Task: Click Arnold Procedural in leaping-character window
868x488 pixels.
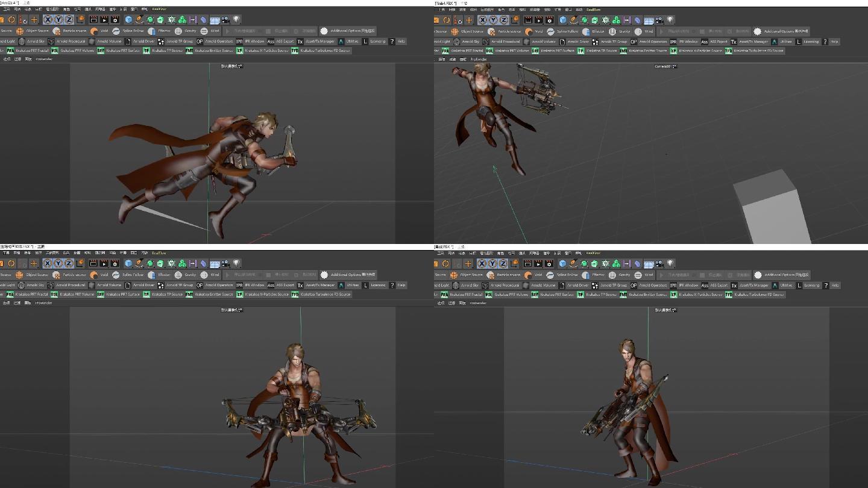Action: 66,42
